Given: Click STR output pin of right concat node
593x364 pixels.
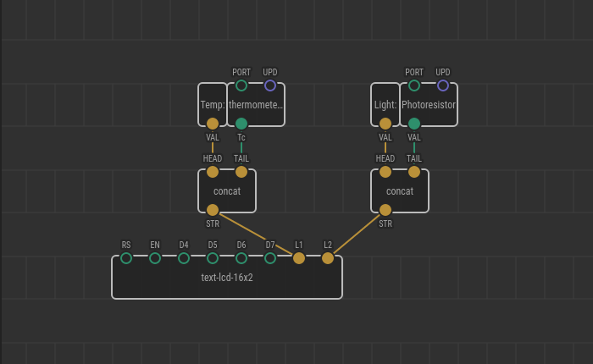Looking at the screenshot, I should click(385, 210).
